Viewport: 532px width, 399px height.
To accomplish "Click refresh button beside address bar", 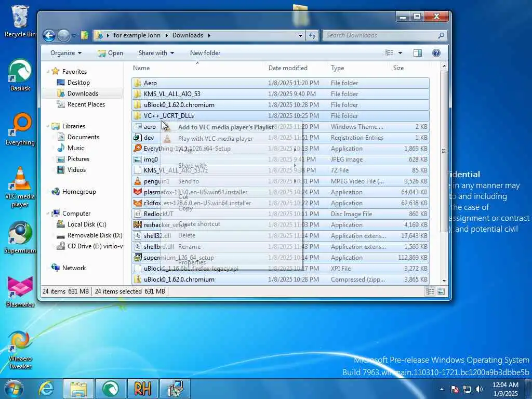I will [312, 35].
